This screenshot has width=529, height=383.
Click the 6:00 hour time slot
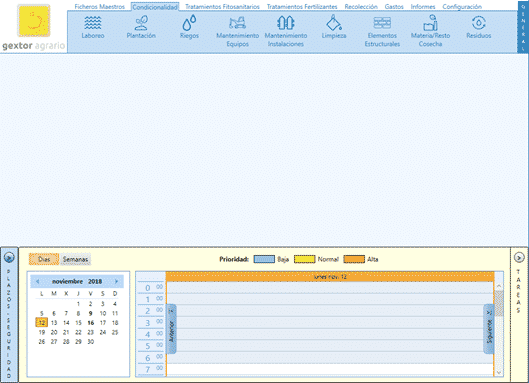click(330, 358)
